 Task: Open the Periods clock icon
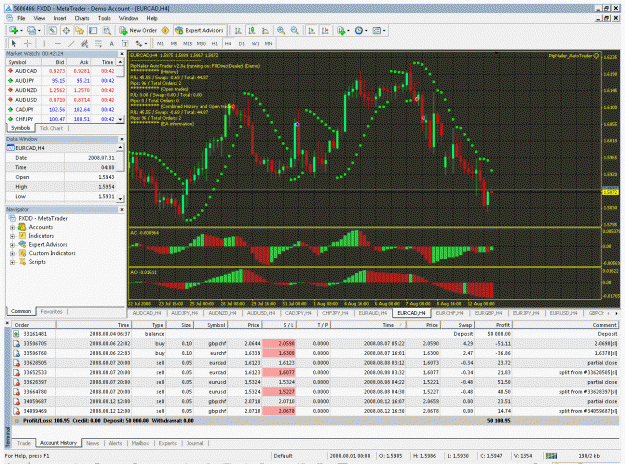coord(359,30)
